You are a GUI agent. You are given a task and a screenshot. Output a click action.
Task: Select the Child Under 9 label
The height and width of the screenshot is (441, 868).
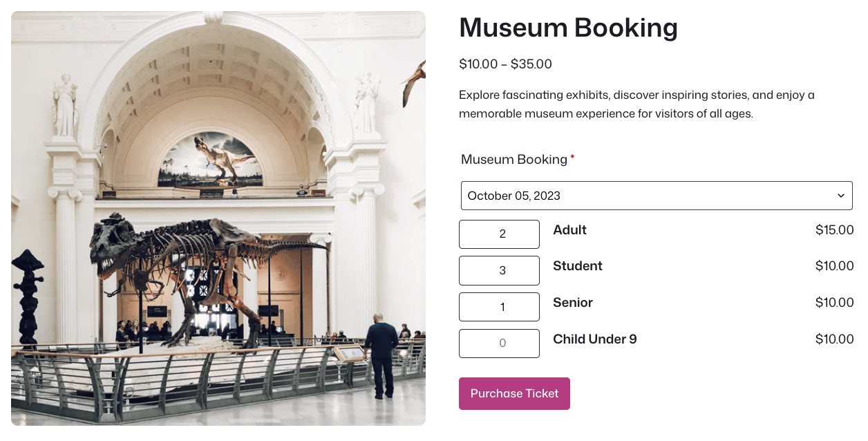595,339
